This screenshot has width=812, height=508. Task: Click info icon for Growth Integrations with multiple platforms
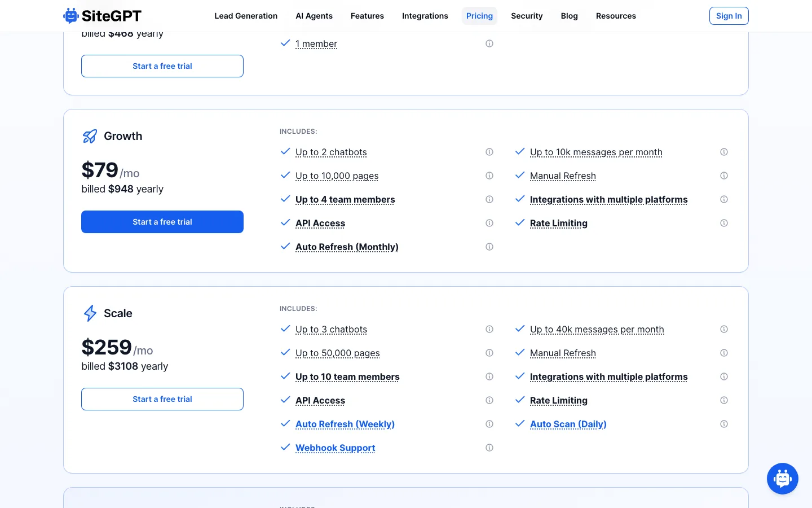[x=724, y=199]
